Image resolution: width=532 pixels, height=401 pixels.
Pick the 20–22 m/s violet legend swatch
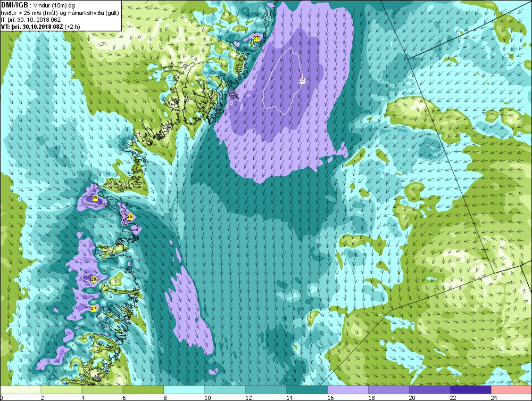[430, 389]
